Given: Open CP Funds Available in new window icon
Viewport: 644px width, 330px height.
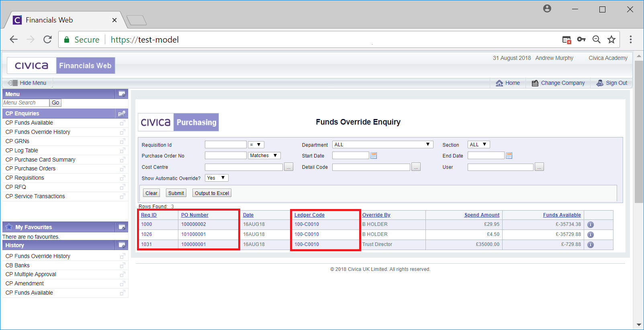Looking at the screenshot, I should point(123,123).
